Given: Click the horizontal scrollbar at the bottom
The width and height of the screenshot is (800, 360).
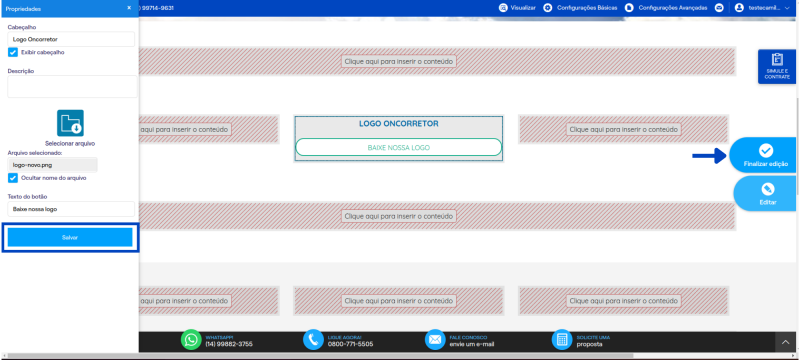Looking at the screenshot, I should pos(319,355).
